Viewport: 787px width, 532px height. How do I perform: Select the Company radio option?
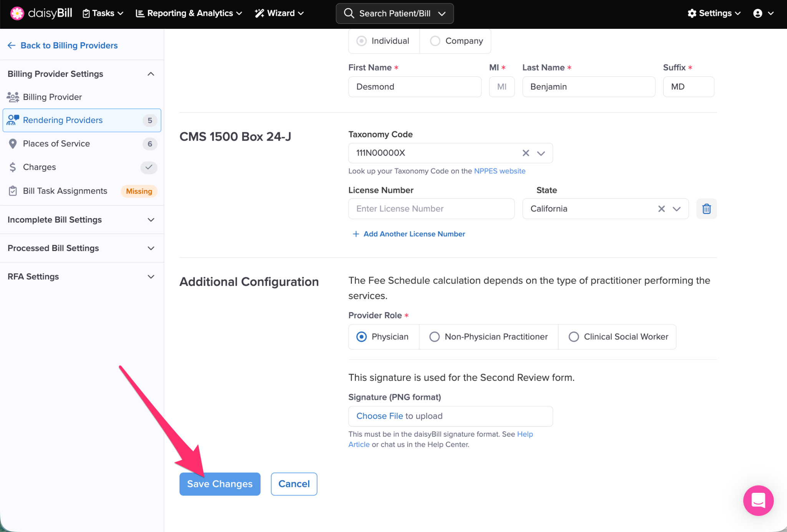point(435,41)
